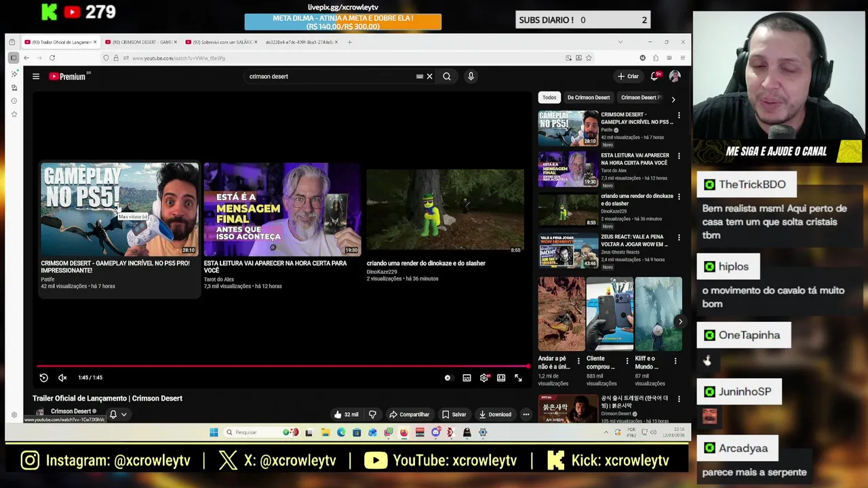Open browser extensions puzzle icon
This screenshot has width=868, height=488.
tap(656, 58)
